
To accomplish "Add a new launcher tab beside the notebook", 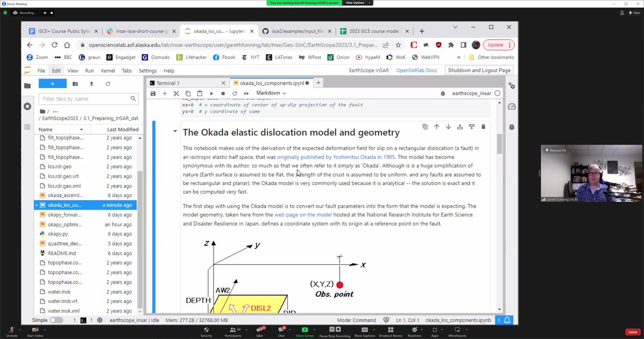I will point(318,83).
